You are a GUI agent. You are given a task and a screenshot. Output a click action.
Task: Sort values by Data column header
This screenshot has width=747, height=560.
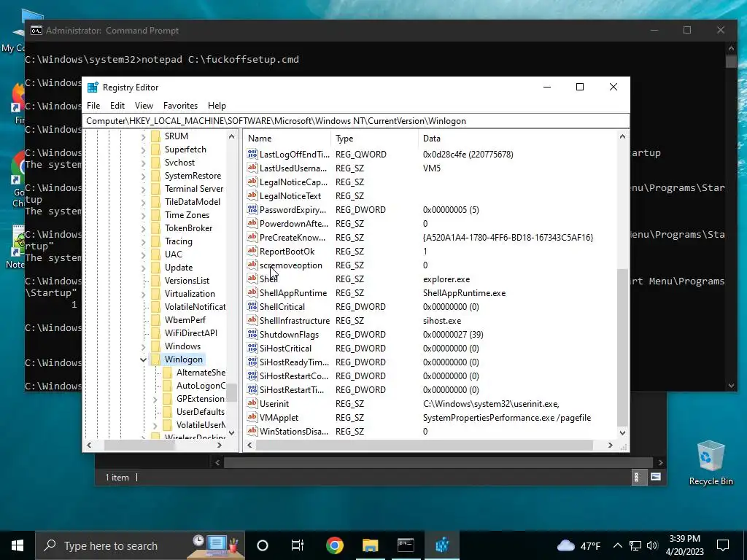(x=518, y=138)
